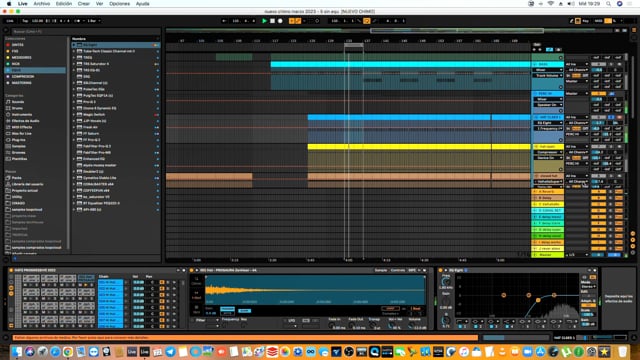Open the Opciones menu
640x360 pixels.
point(119,4)
